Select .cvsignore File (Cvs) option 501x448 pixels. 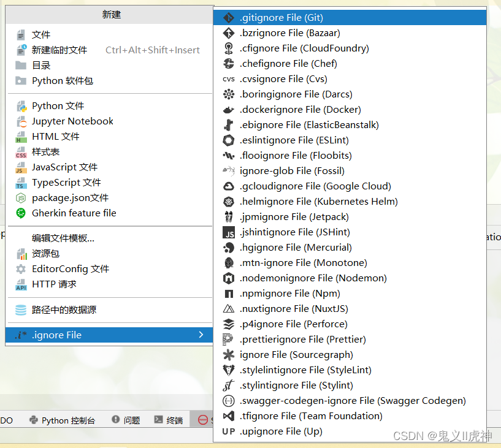[350, 79]
